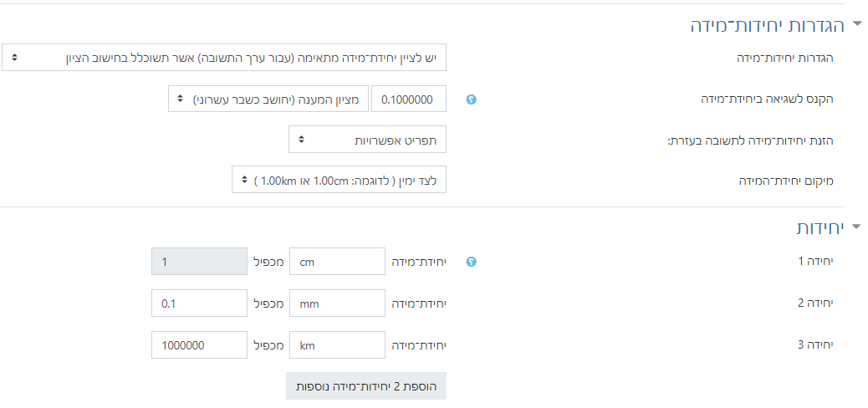Open the unit handling dropdown

[x=224, y=58]
